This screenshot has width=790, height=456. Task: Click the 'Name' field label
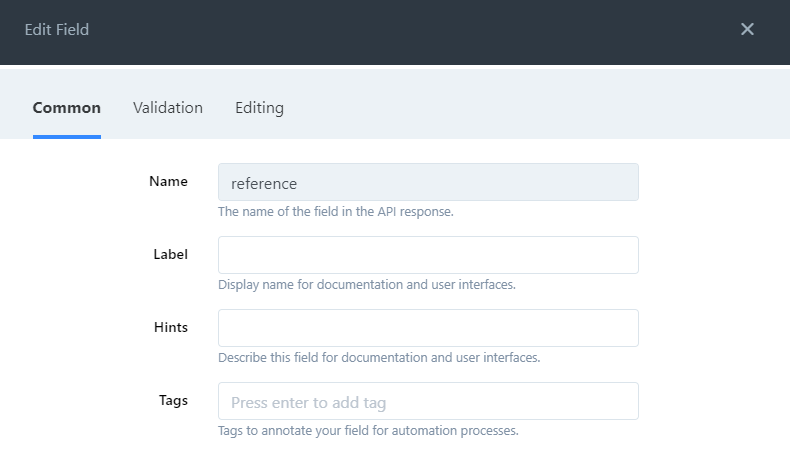click(168, 181)
